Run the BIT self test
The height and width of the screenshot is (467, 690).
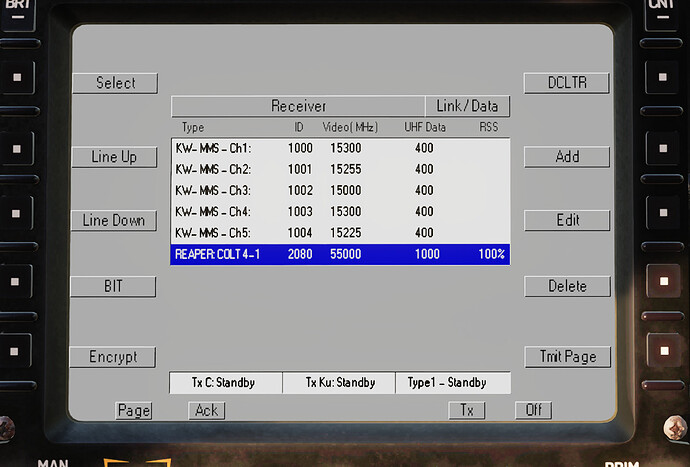click(114, 287)
